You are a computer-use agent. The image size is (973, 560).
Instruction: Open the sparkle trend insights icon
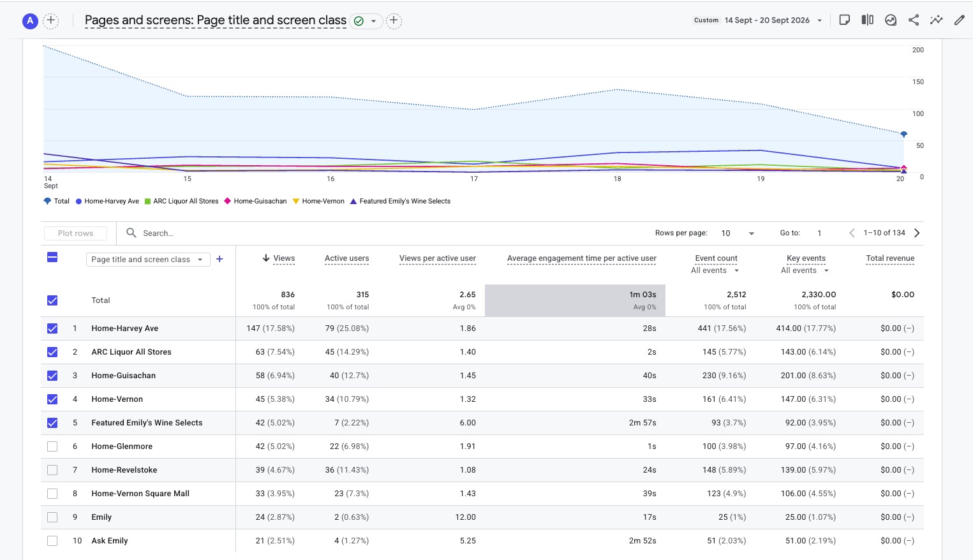[936, 20]
